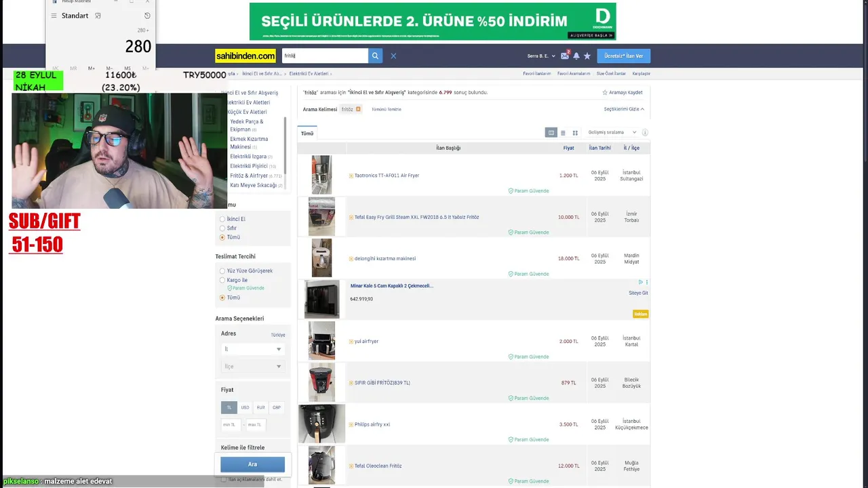Select the İkinci El condition radio
Image resolution: width=868 pixels, height=488 pixels.
click(222, 220)
